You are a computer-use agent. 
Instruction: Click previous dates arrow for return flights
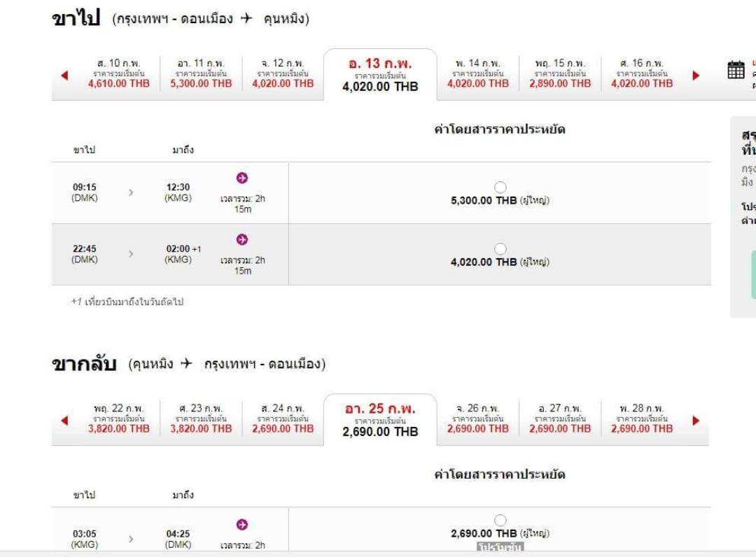coord(64,421)
